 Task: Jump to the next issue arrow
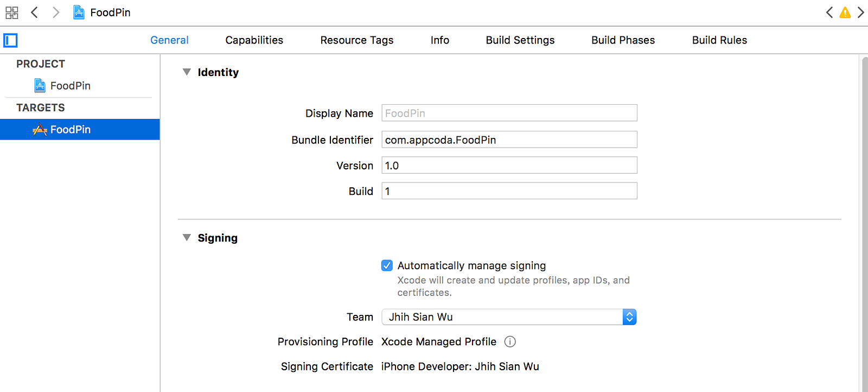pos(860,12)
